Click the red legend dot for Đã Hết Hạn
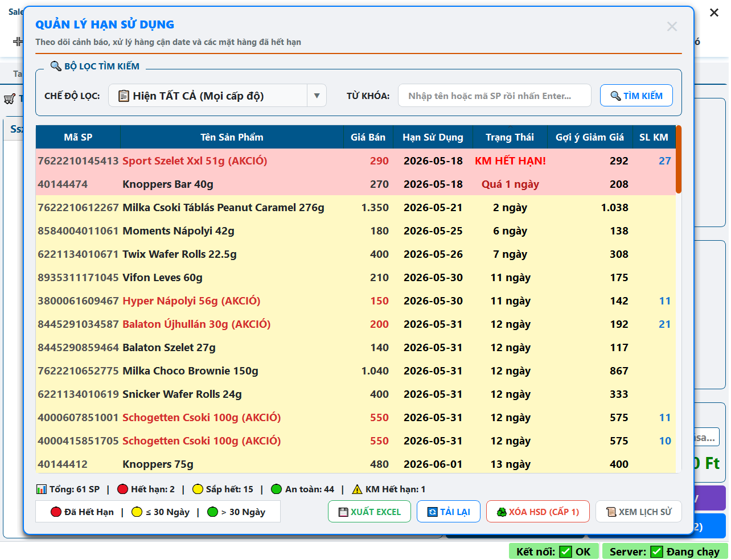The width and height of the screenshot is (731, 560). pyautogui.click(x=56, y=512)
